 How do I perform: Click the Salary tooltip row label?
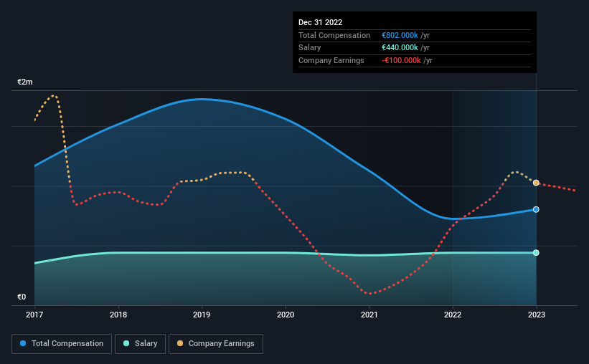tap(309, 48)
